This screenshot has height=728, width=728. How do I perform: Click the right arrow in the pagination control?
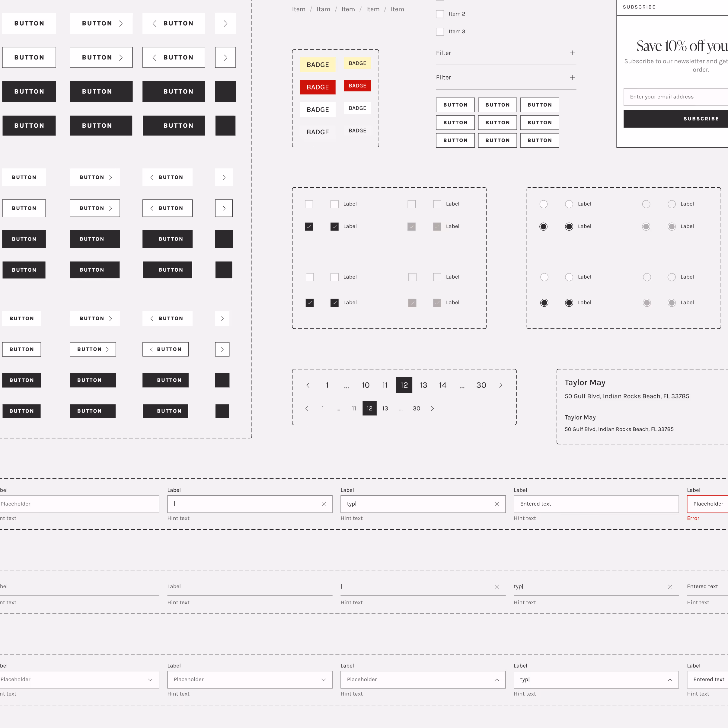coord(501,385)
